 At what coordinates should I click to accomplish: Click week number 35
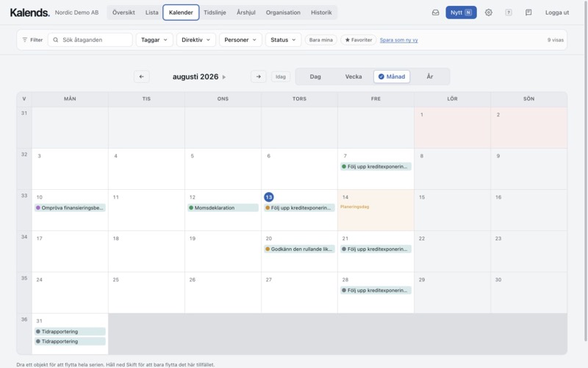click(24, 278)
